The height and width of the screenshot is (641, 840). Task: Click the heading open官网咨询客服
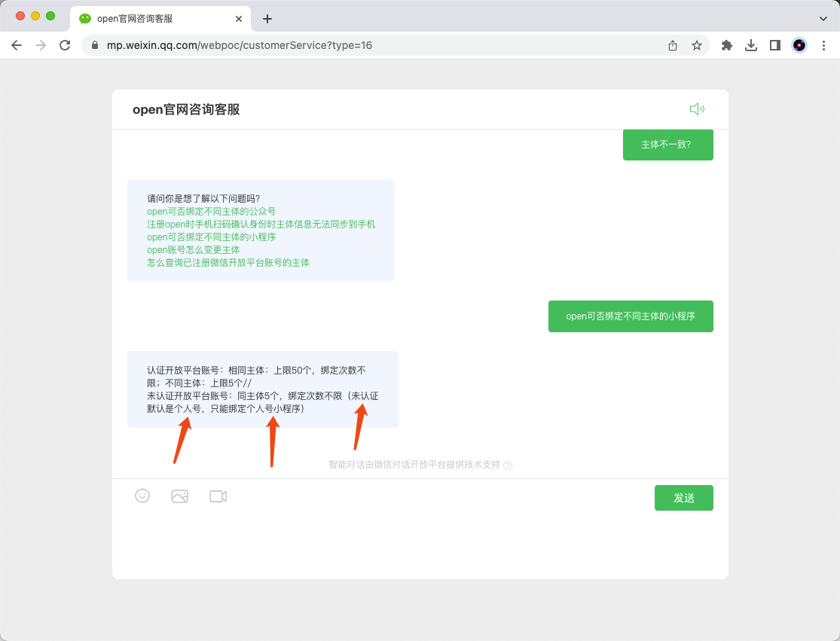[x=186, y=110]
